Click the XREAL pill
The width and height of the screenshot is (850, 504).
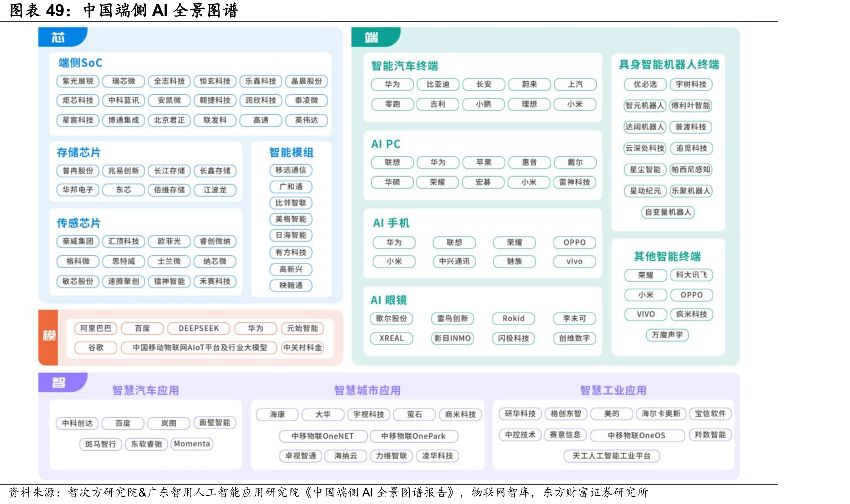click(x=391, y=338)
